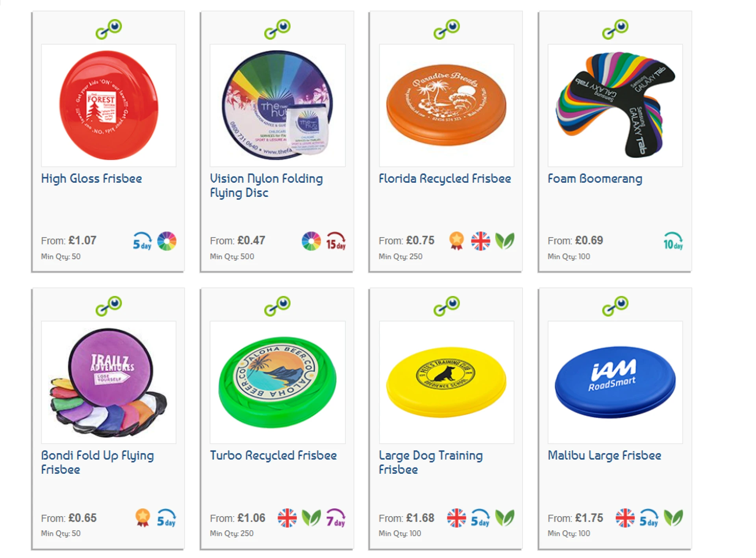Image resolution: width=756 pixels, height=558 pixels.
Task: Click the color wheel icon on Vision Nylon Folding Disc
Action: click(x=311, y=241)
